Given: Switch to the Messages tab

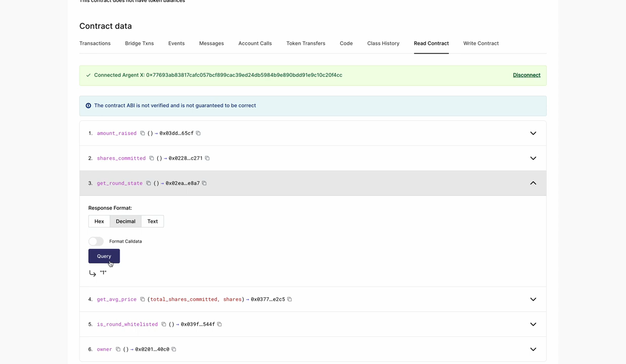Looking at the screenshot, I should pos(211,43).
